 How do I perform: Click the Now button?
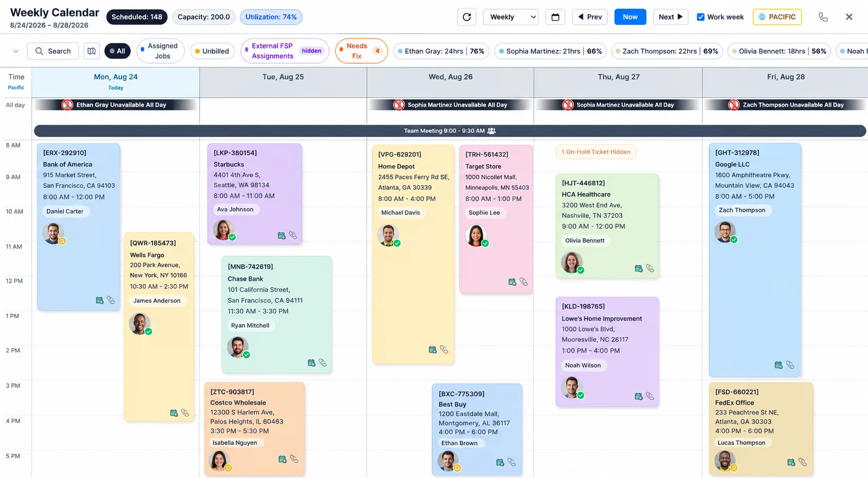[x=630, y=17]
